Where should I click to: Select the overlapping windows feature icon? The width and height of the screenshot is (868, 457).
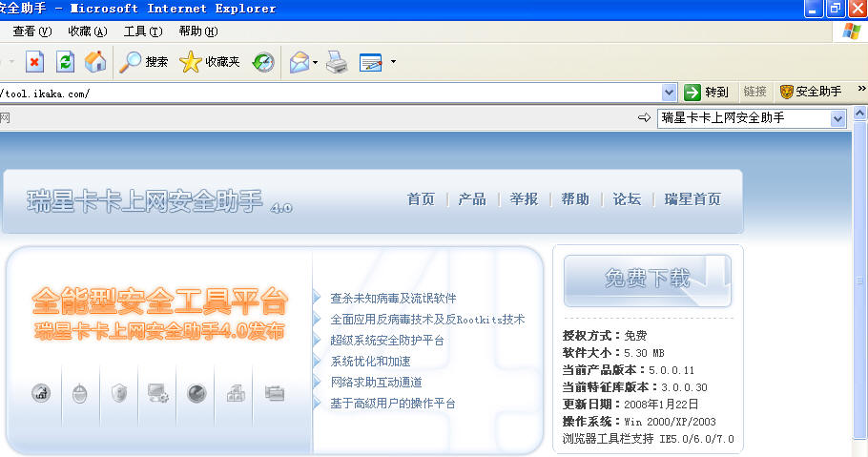pyautogui.click(x=275, y=393)
